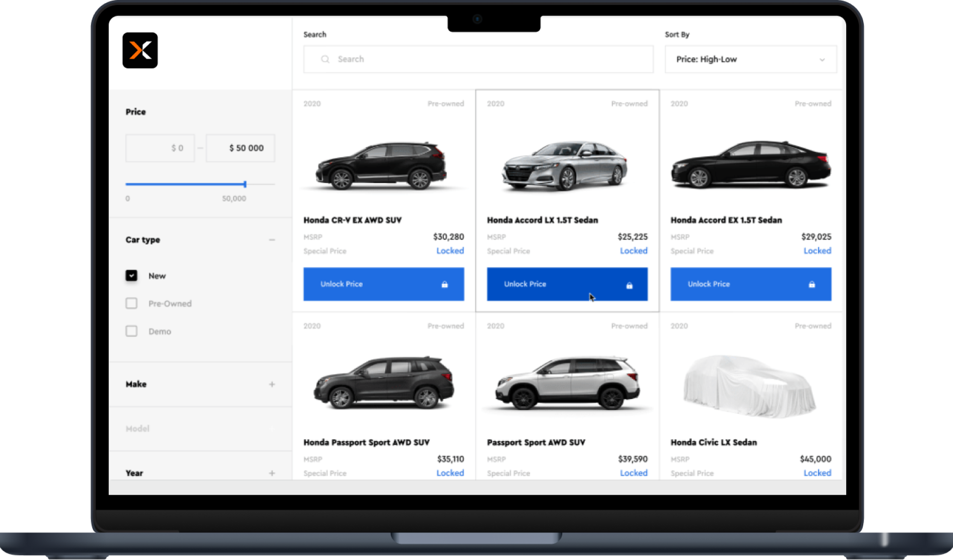Open the black Honda Accord EX image

coord(751,164)
